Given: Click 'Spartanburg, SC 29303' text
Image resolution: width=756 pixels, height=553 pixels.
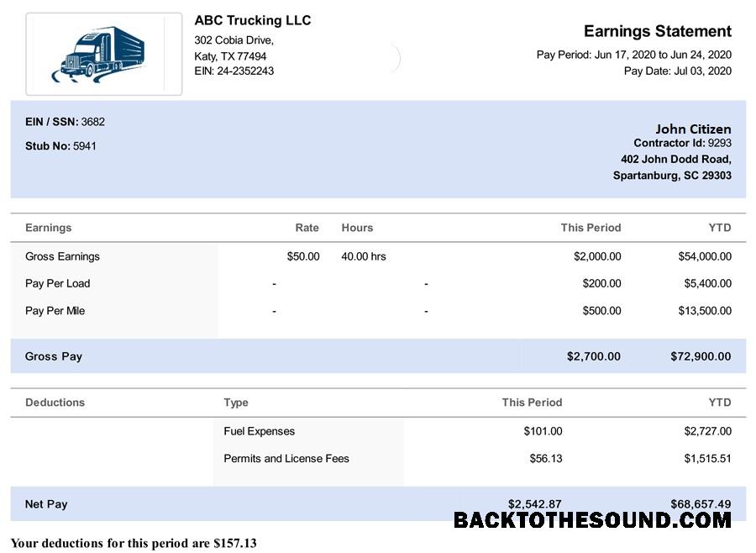Looking at the screenshot, I should click(x=672, y=175).
